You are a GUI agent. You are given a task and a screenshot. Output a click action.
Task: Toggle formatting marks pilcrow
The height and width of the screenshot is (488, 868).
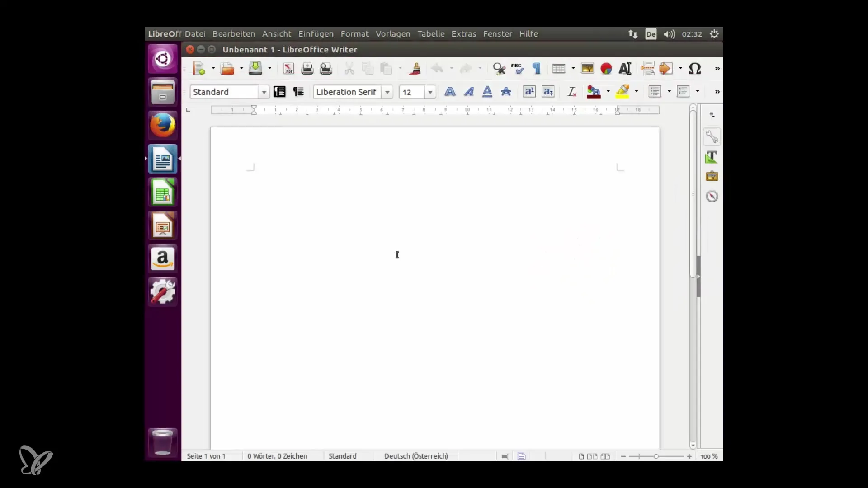click(537, 69)
